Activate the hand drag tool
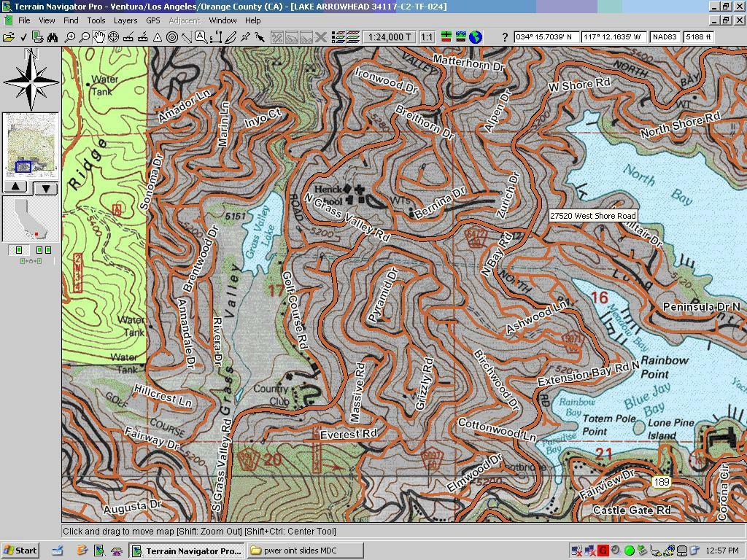Screen dimensions: 747x560 click(98, 37)
